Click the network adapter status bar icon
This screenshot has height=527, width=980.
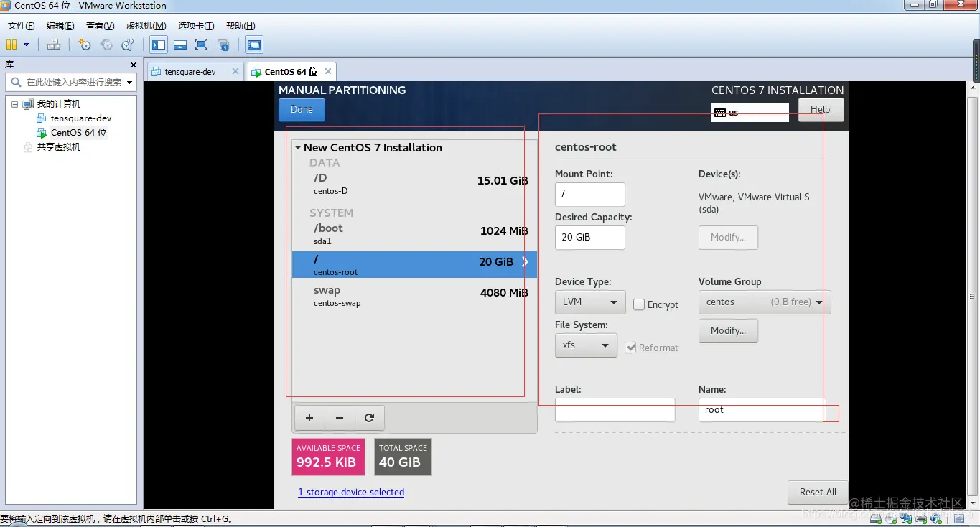click(906, 518)
